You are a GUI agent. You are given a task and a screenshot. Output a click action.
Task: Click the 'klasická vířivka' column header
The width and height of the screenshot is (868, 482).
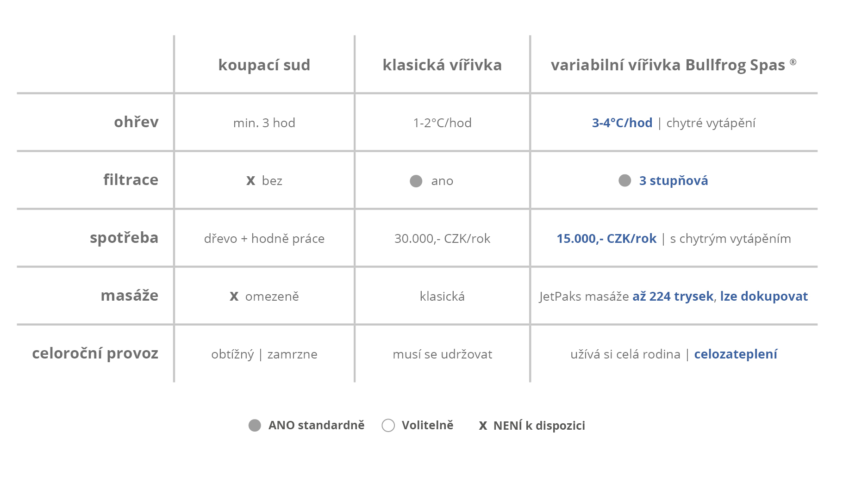coord(442,65)
